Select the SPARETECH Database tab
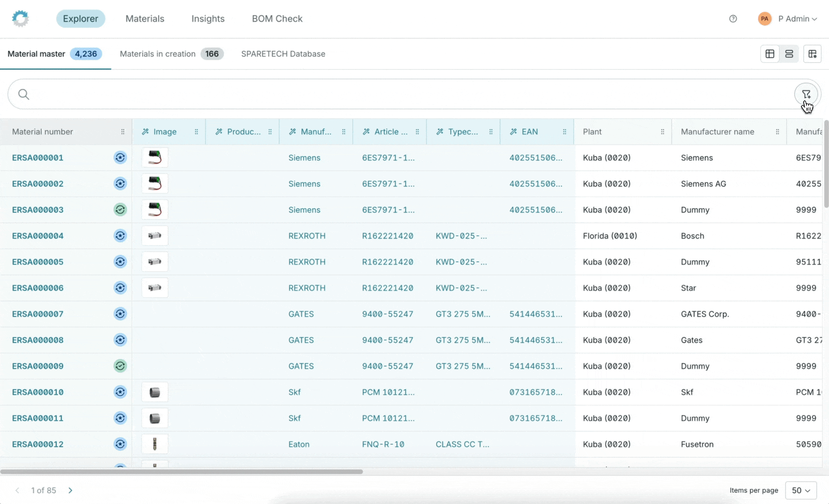 [x=283, y=54]
